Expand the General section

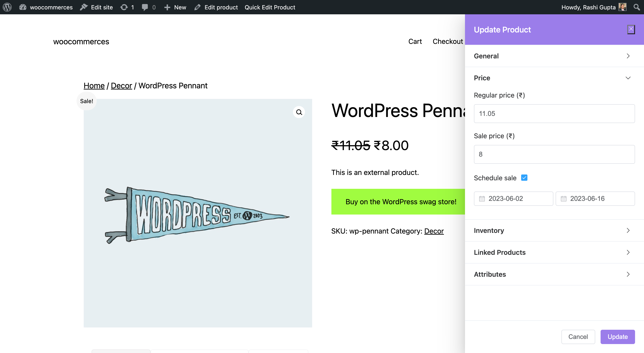[554, 56]
